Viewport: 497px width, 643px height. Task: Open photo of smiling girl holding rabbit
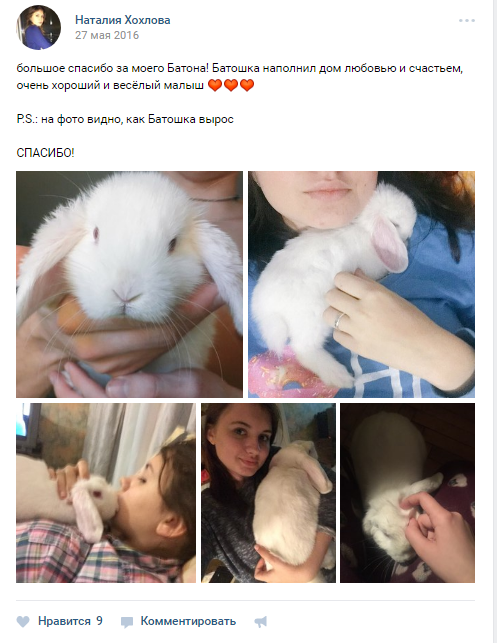(268, 493)
